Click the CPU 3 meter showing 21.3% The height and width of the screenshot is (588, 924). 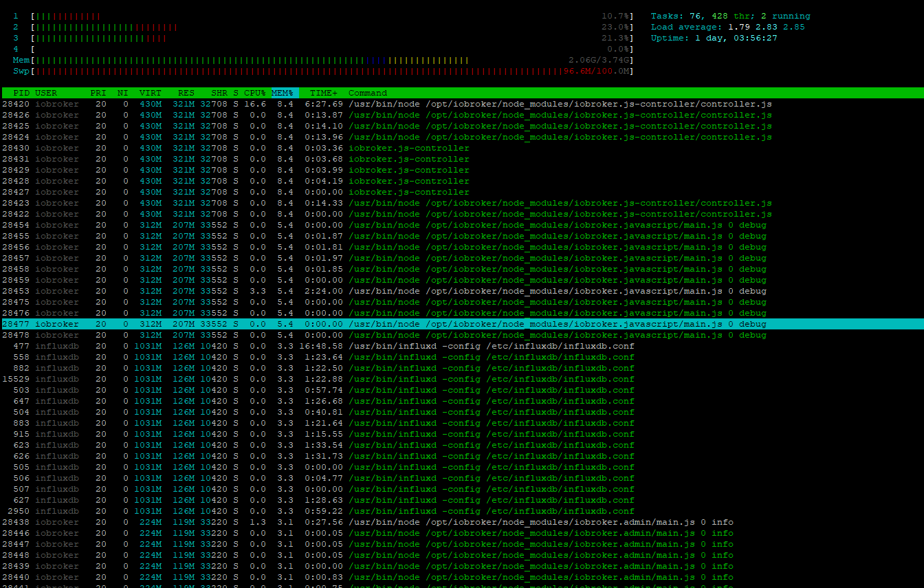(x=322, y=38)
